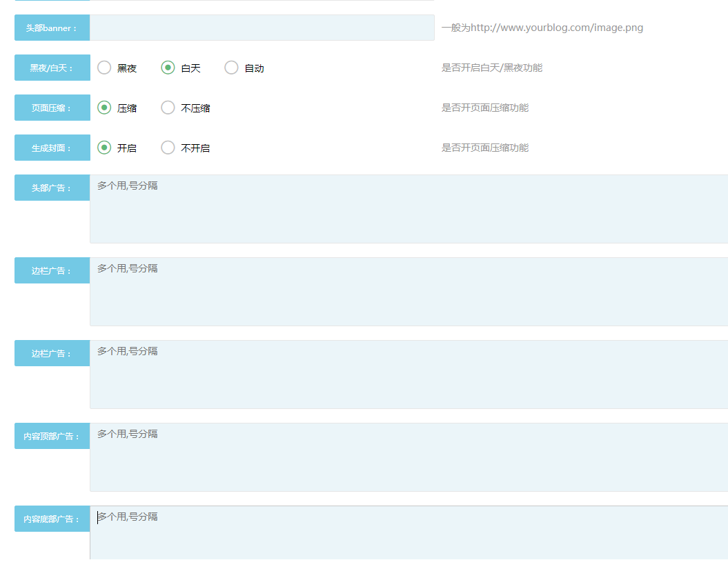The image size is (728, 569).
Task: Select the 压缩 option for page compression
Action: [104, 108]
